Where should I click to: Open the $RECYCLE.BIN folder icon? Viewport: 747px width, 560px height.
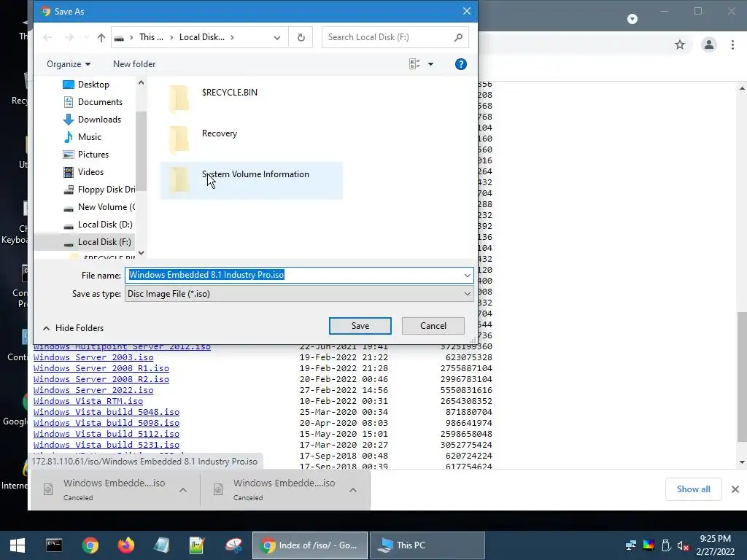[179, 98]
